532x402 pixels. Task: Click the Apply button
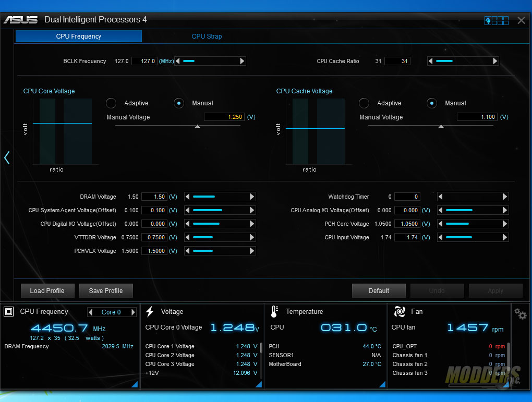coord(495,291)
